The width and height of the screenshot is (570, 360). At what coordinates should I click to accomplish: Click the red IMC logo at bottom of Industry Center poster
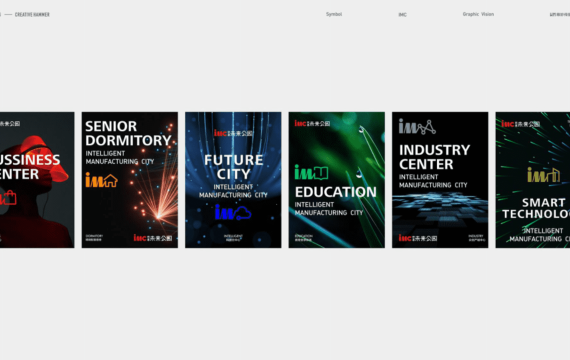coord(418,238)
